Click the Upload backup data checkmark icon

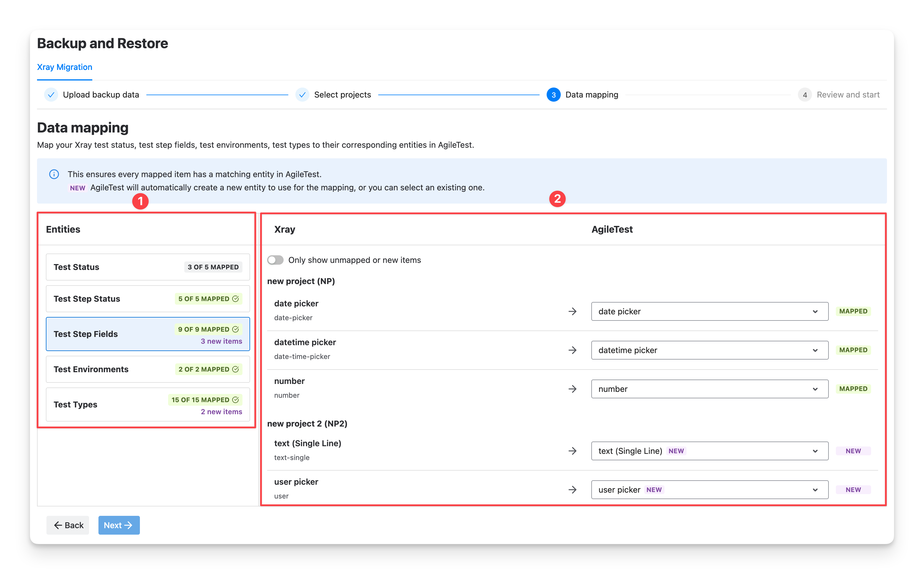(x=51, y=95)
